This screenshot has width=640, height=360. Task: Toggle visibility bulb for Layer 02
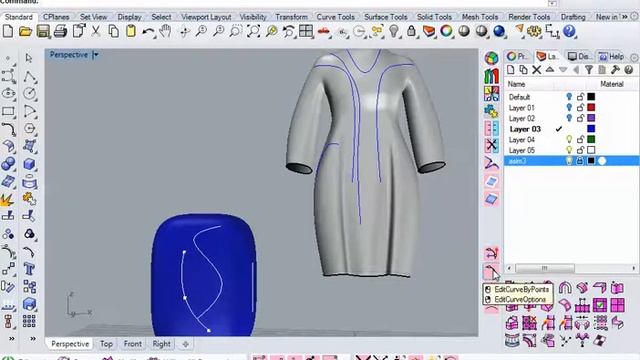tap(569, 118)
